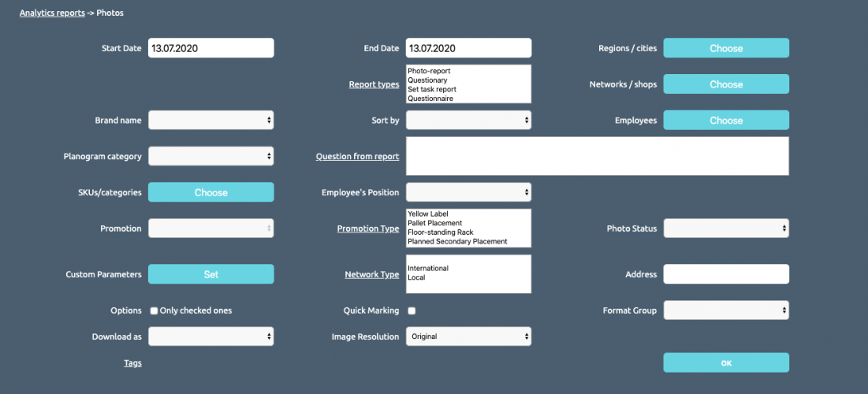This screenshot has height=394, width=868.
Task: Click Choose button for Networks / shops
Action: [x=726, y=84]
